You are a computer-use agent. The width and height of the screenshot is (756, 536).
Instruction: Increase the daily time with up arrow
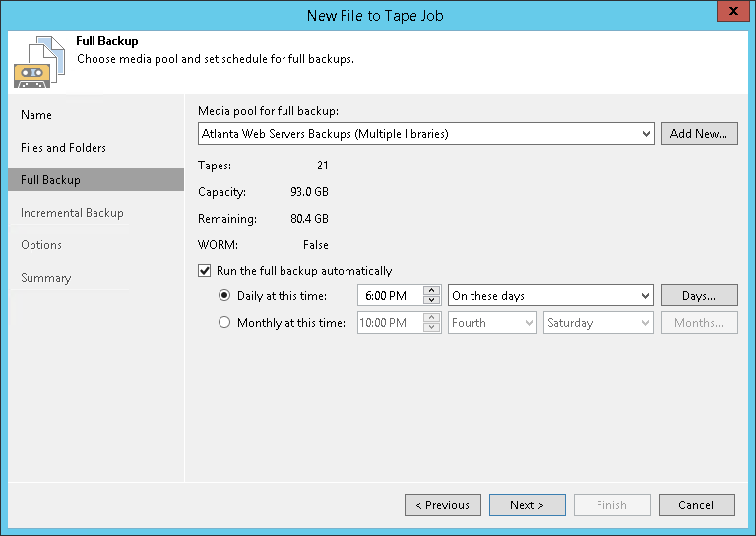point(431,291)
